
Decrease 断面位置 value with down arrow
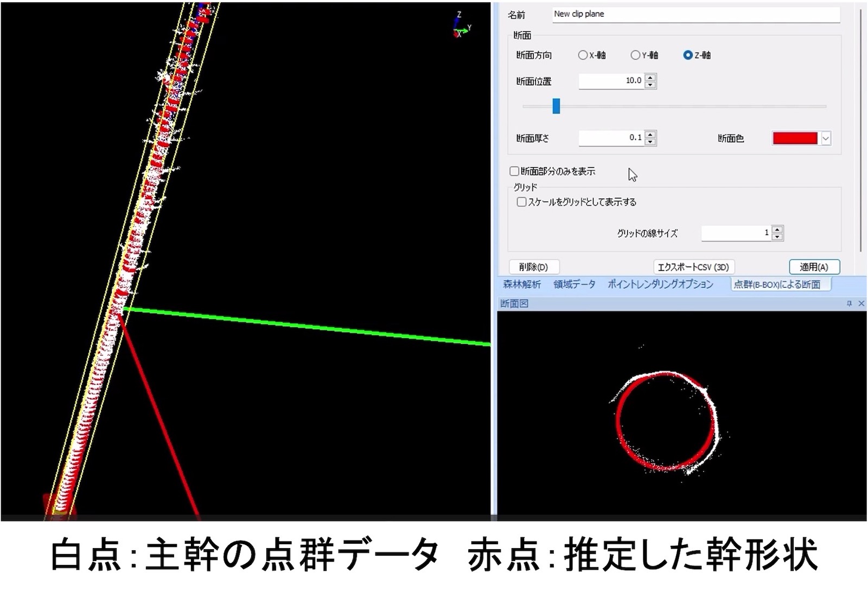[650, 85]
